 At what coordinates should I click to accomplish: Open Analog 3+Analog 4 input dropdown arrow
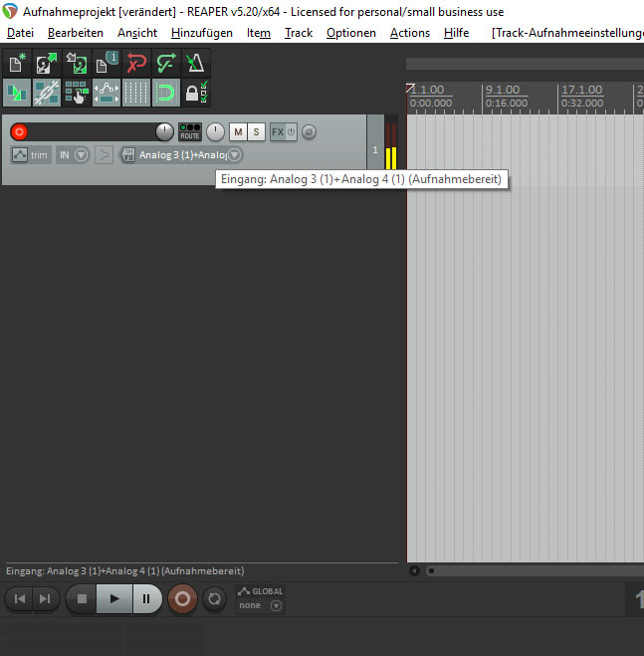coord(235,155)
